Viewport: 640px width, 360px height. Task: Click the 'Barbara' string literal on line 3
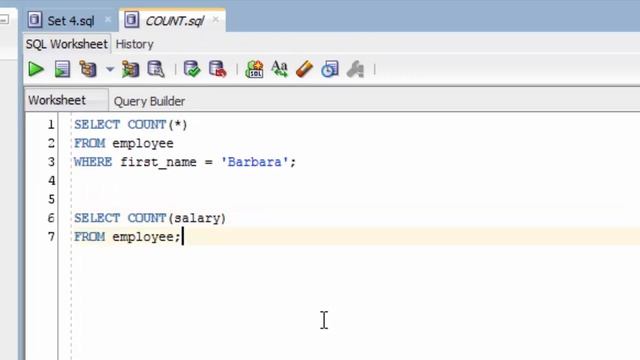click(255, 162)
